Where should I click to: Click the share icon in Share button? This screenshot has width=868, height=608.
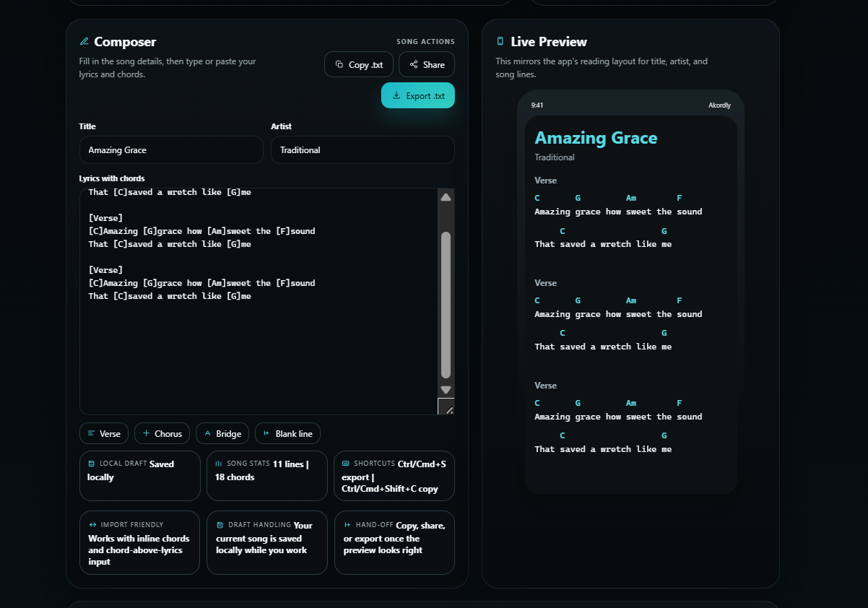point(414,64)
